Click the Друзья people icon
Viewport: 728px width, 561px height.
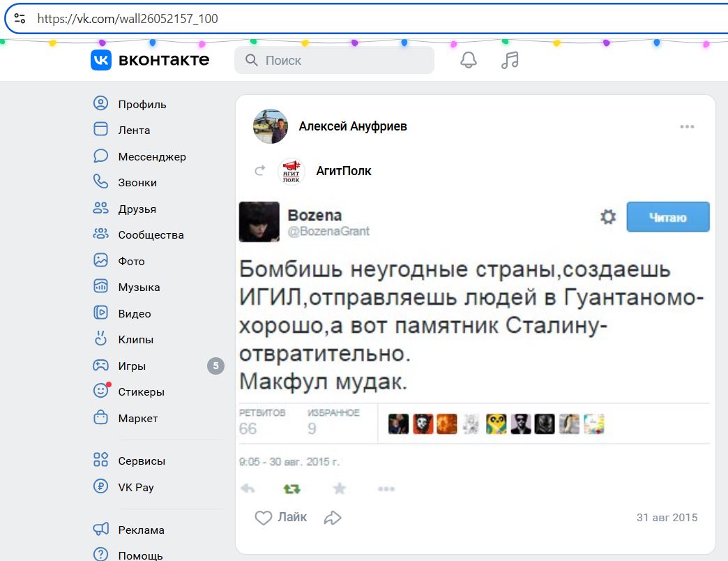[100, 208]
